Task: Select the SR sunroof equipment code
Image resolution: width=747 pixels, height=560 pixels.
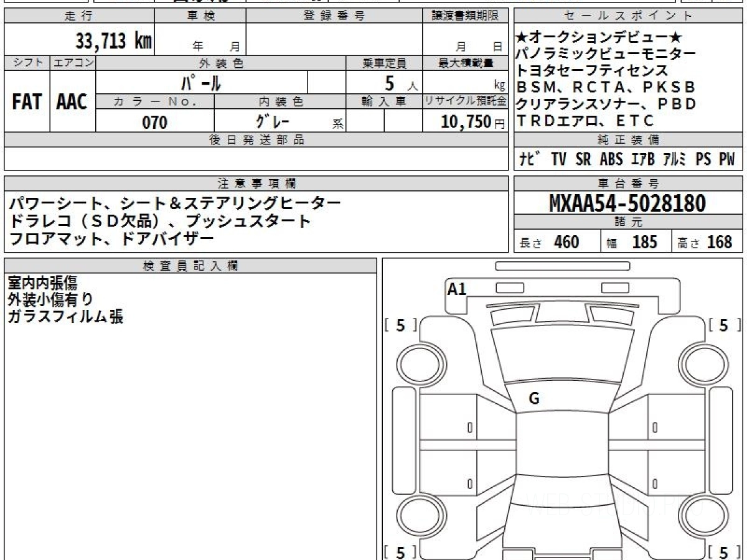Action: pos(583,159)
